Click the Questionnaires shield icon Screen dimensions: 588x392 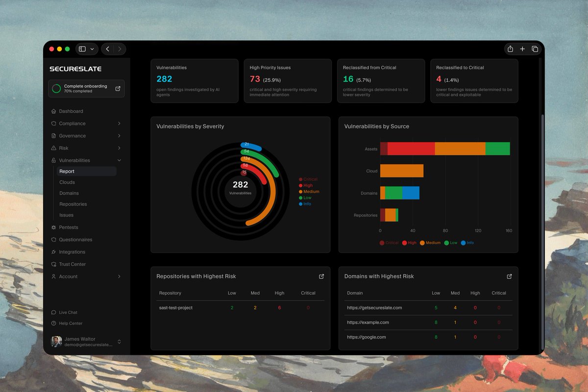click(54, 240)
